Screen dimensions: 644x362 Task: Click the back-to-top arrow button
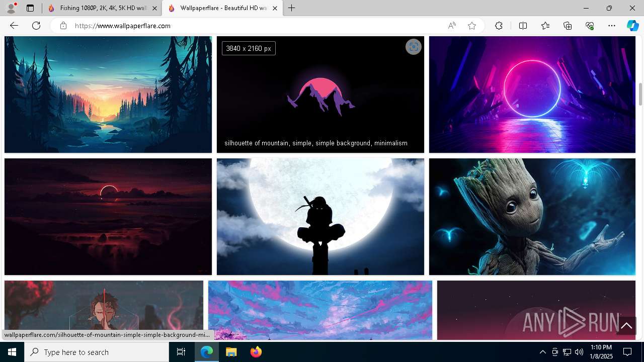[626, 326]
